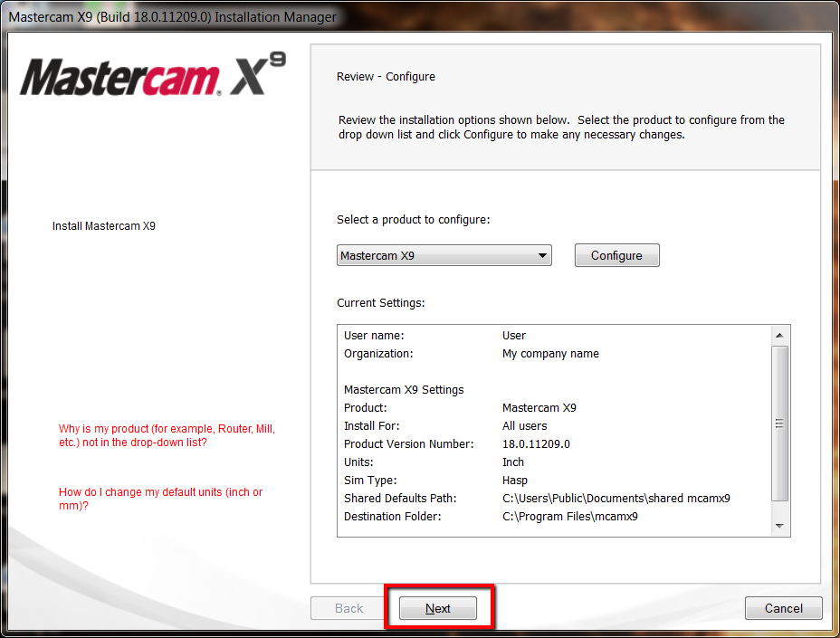Image resolution: width=840 pixels, height=638 pixels.
Task: Click the 'Mastercam X9 Settings' heading row
Action: (404, 389)
